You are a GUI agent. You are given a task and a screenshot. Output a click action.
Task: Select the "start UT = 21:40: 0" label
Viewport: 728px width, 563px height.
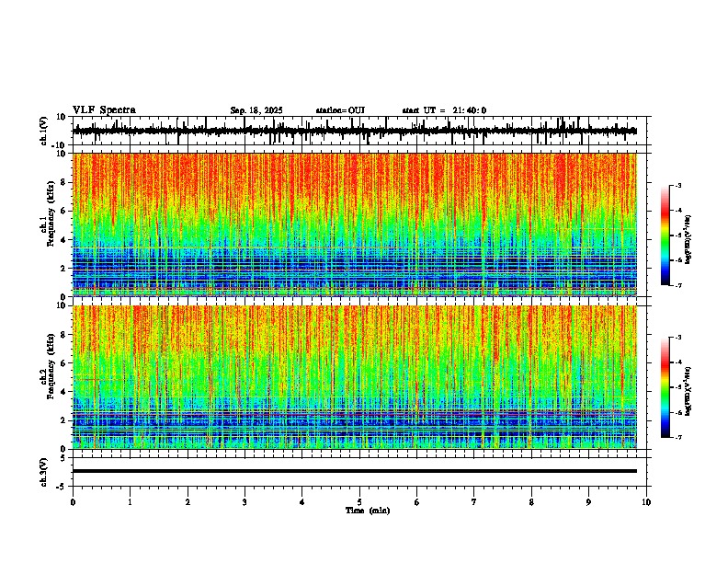[444, 110]
